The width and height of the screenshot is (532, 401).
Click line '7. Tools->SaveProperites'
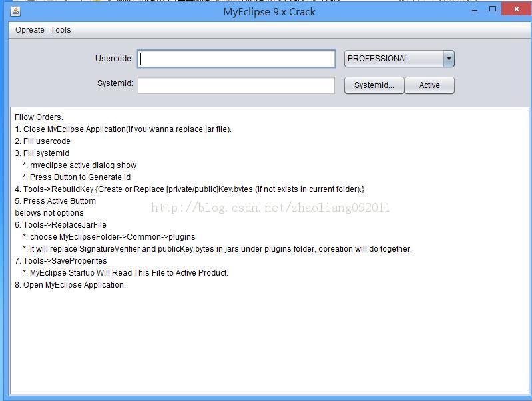61,261
